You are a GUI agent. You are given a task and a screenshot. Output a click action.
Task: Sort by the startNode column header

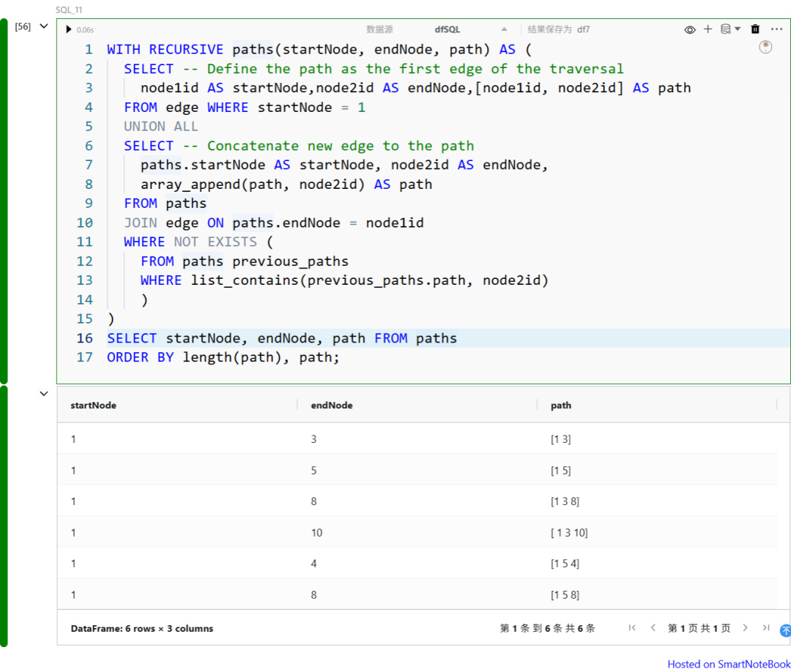coord(93,405)
